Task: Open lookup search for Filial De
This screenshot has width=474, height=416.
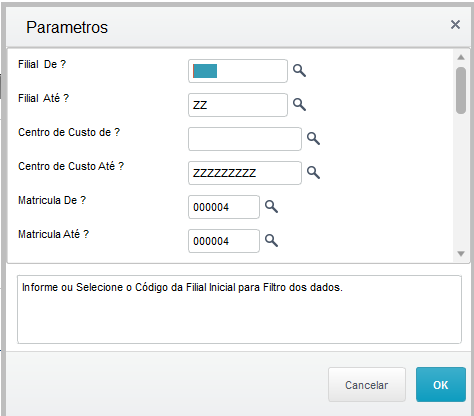Action: (299, 71)
